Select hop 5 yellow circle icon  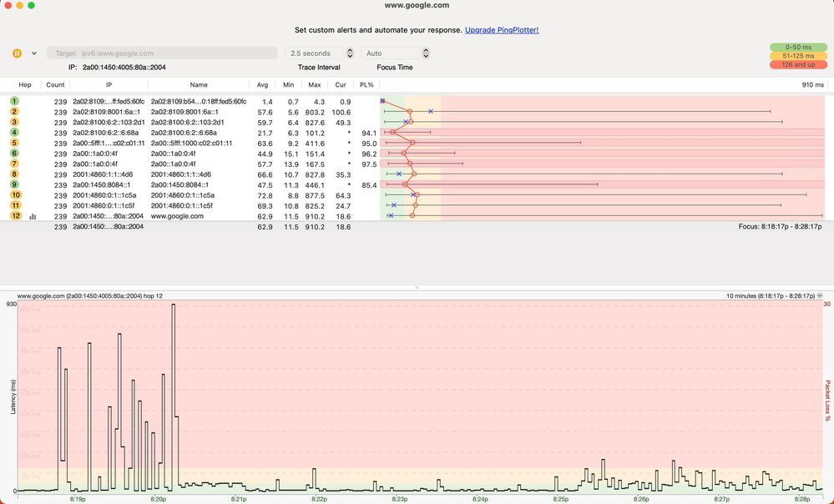(14, 143)
